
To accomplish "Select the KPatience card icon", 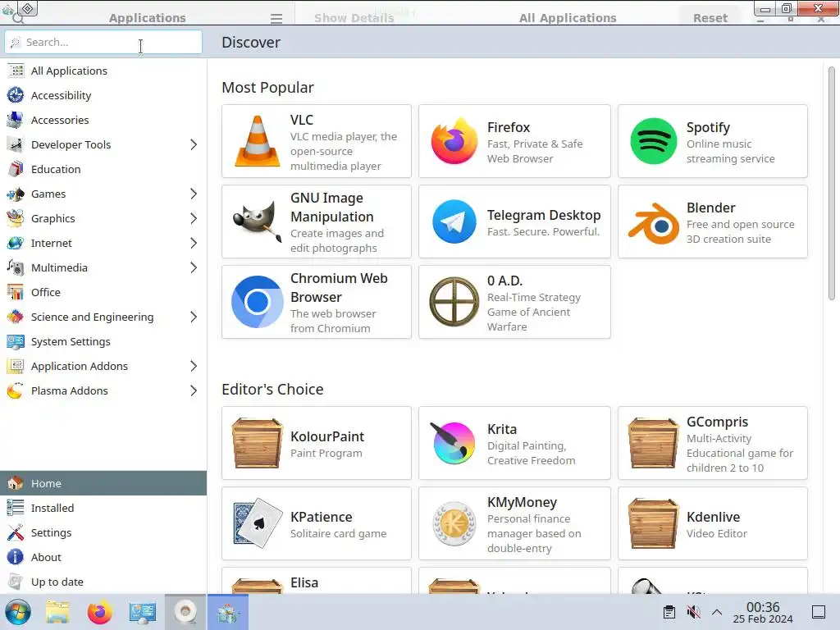I will 257,523.
